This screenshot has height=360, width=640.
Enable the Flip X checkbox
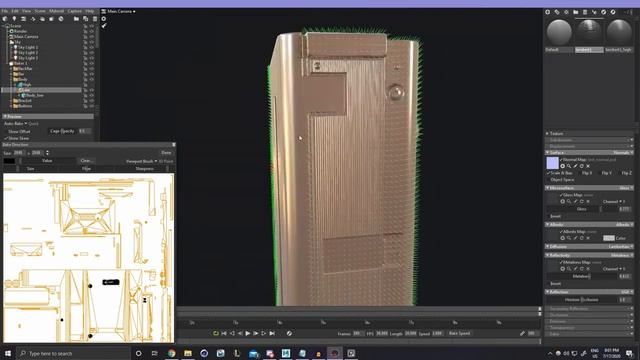579,173
